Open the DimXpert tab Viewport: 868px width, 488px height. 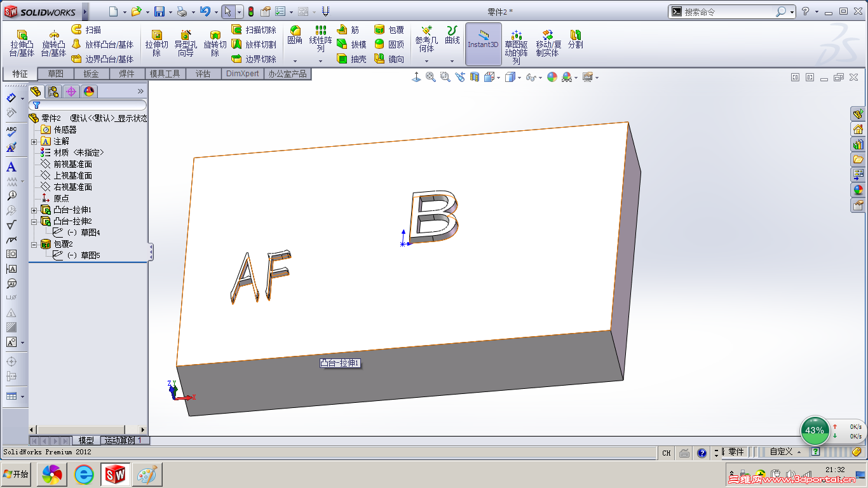[x=243, y=74]
